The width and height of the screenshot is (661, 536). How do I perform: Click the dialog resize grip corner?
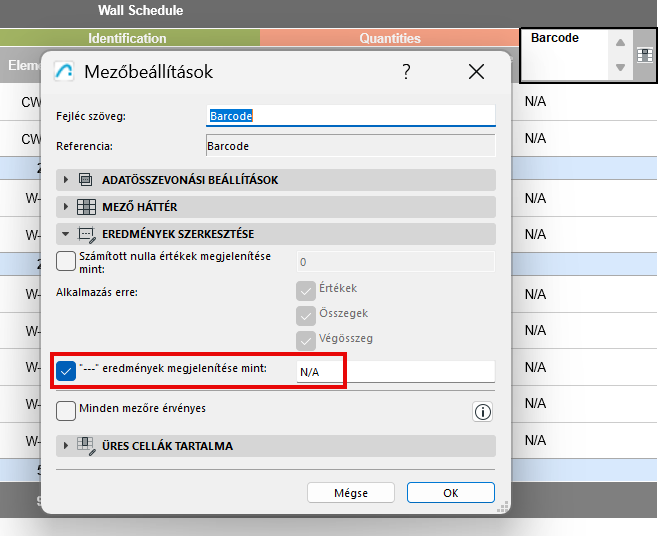(502, 506)
